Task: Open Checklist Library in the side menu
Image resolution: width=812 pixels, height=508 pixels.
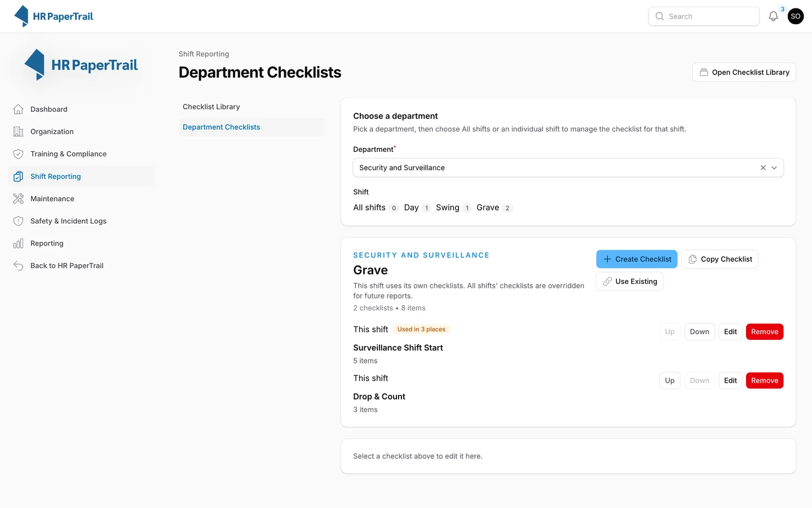Action: tap(251, 107)
